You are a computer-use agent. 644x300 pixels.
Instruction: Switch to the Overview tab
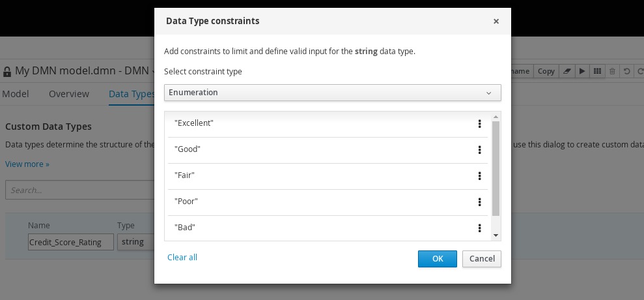tap(69, 94)
